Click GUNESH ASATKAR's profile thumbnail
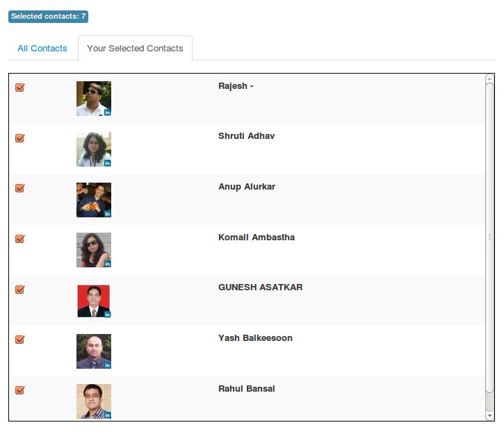Viewport: 504px width, 434px height. pyautogui.click(x=92, y=301)
